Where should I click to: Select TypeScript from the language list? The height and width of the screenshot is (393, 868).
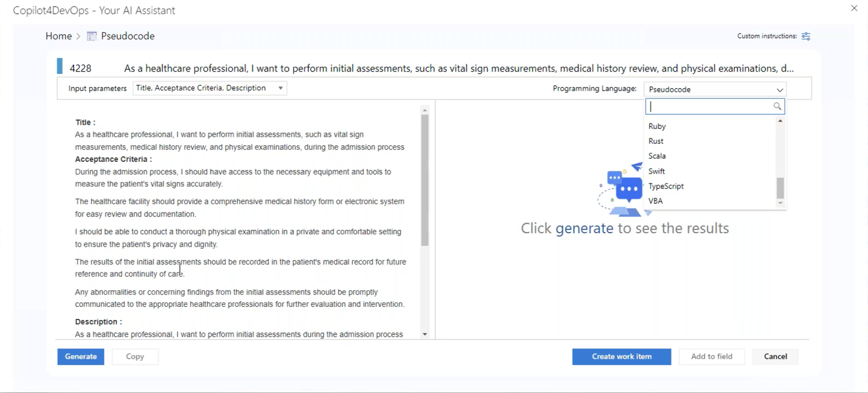(665, 186)
